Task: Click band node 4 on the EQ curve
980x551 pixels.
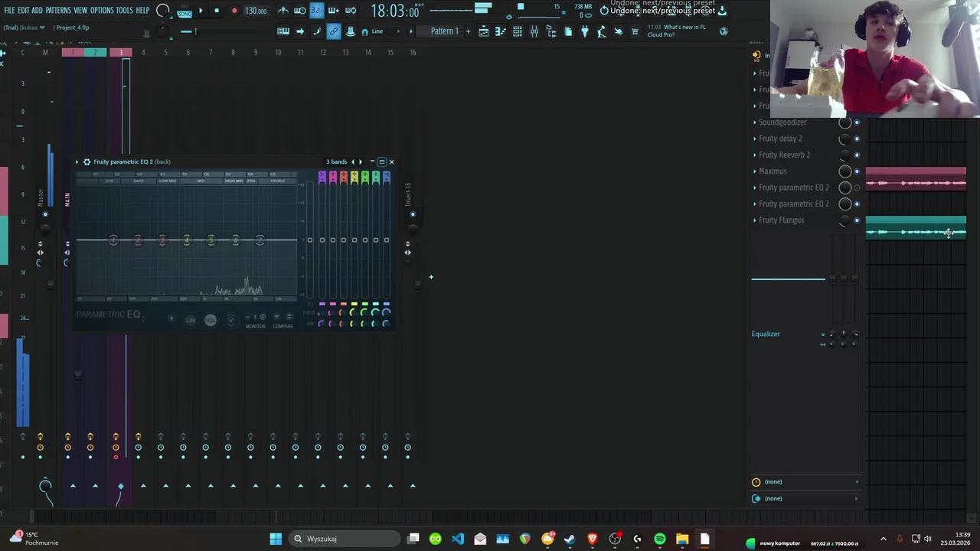Action: [x=187, y=241]
